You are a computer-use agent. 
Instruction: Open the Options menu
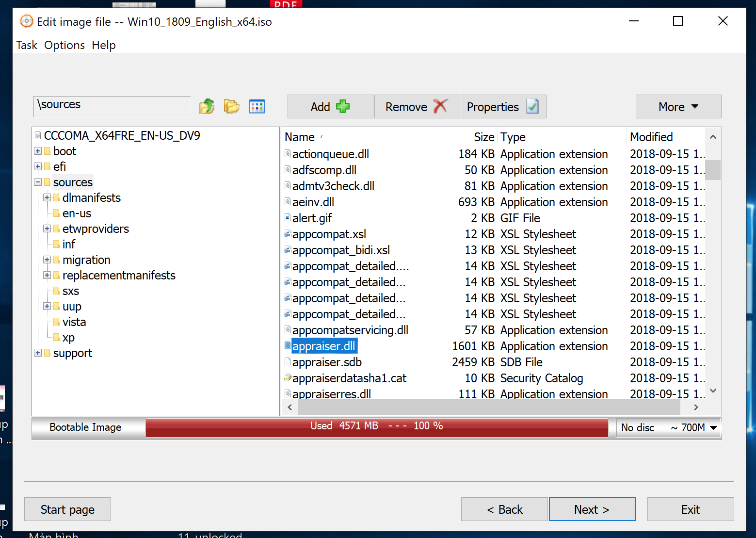tap(64, 45)
